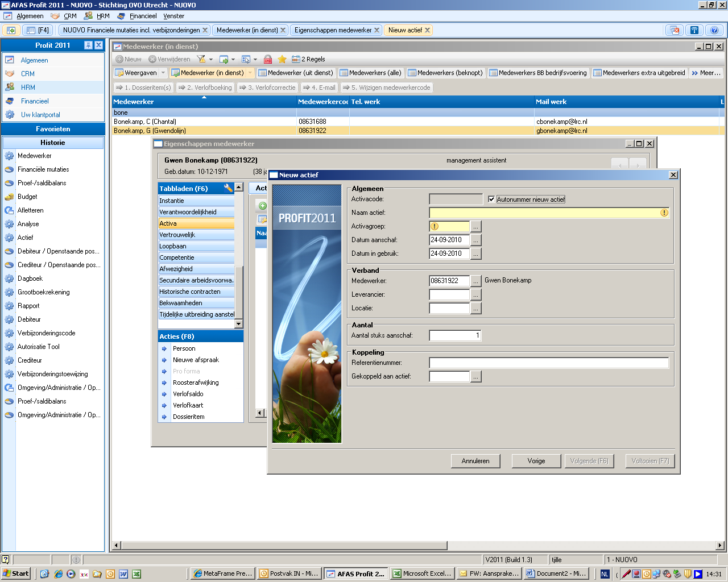Open the Datum aanschaf date picker
Screen dimensions: 728x582
476,240
